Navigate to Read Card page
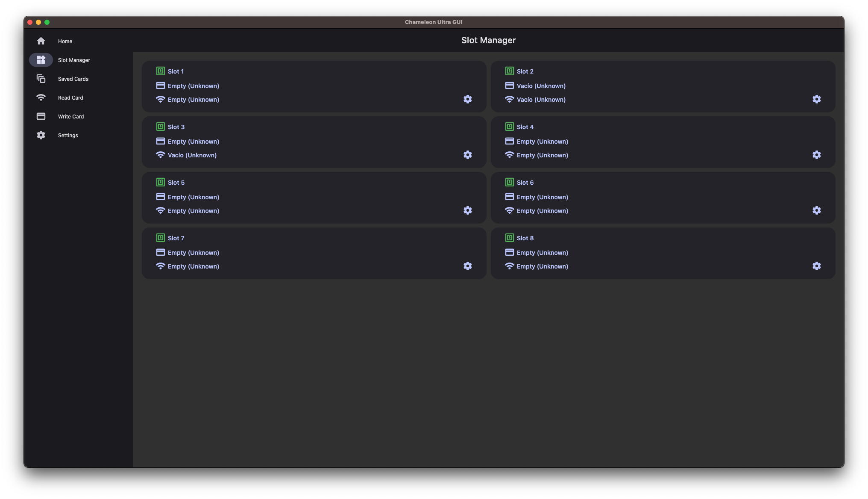 coord(70,97)
